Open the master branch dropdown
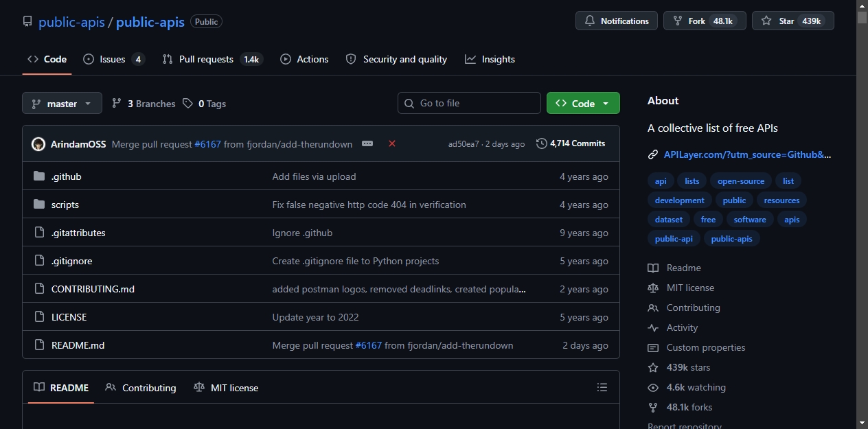Viewport: 868px width, 429px height. click(x=62, y=104)
